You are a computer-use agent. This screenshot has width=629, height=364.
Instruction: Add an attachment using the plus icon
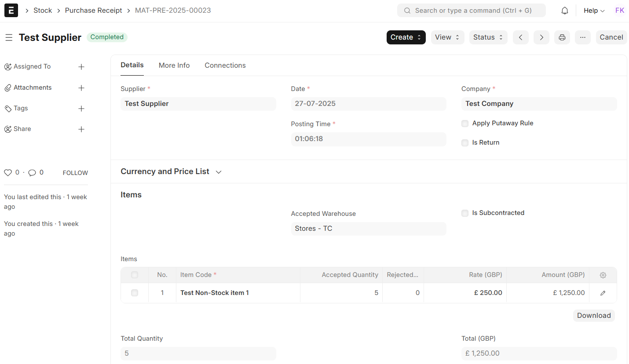pyautogui.click(x=81, y=88)
